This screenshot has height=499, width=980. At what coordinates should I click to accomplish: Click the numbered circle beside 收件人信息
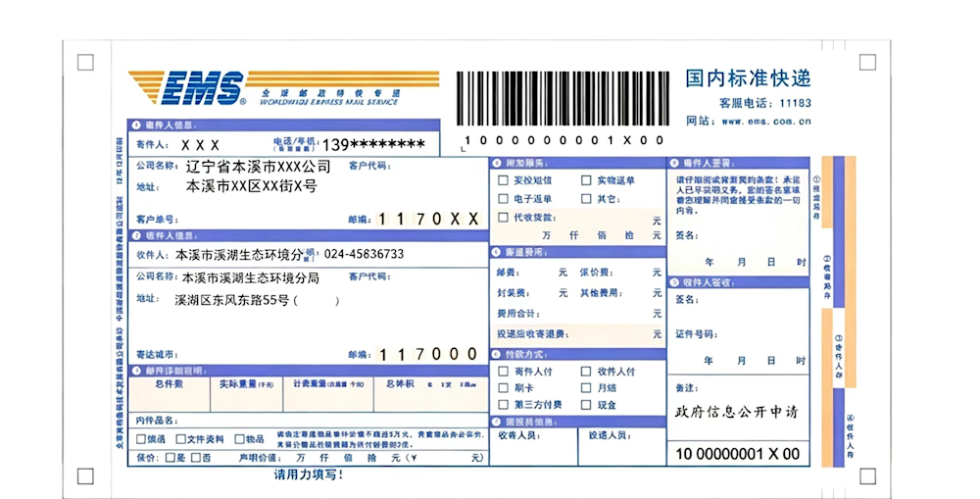click(x=137, y=235)
